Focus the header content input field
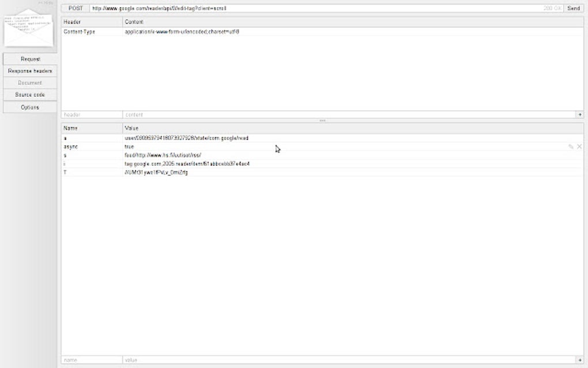Viewport: 588px width, 368px height. (x=231, y=114)
